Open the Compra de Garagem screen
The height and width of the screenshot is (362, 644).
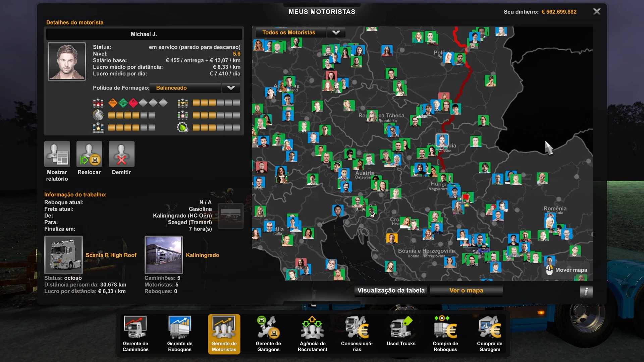tap(489, 334)
